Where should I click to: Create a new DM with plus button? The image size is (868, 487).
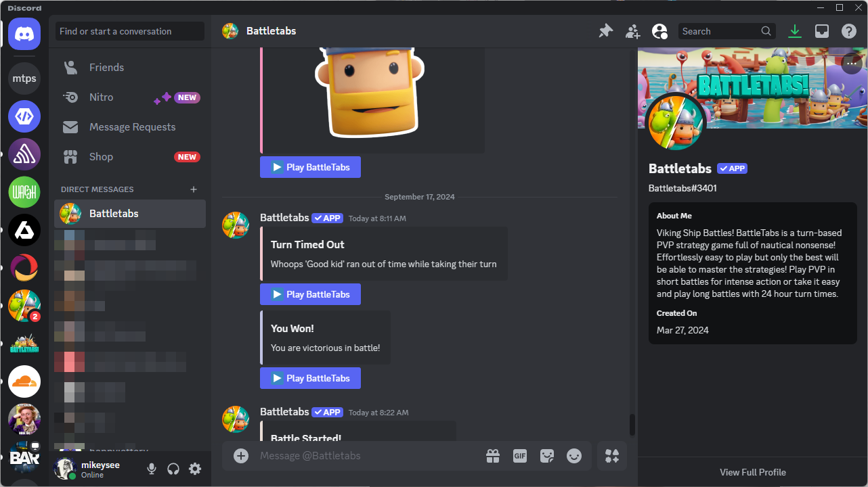pos(194,189)
